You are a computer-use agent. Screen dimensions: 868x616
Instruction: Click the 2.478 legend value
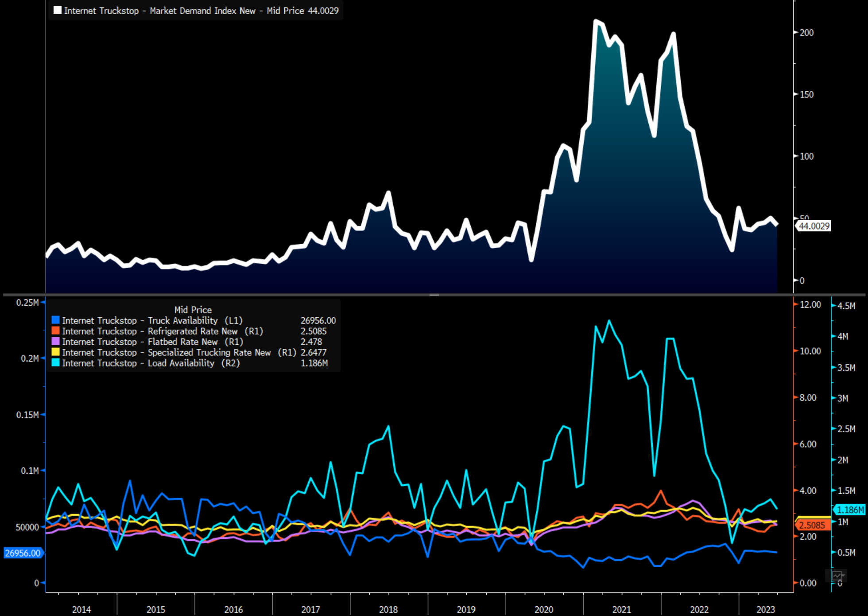point(311,342)
